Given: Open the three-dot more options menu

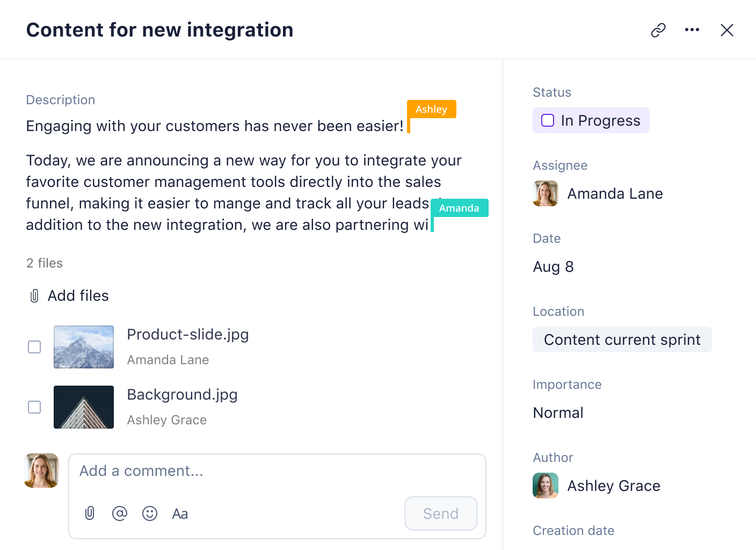Looking at the screenshot, I should 692,30.
